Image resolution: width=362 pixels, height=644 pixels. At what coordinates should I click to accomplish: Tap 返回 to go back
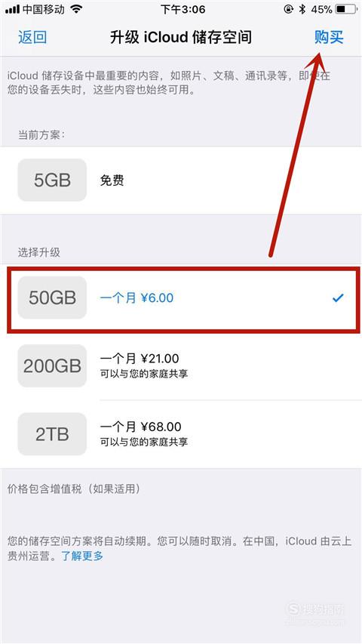pyautogui.click(x=32, y=37)
